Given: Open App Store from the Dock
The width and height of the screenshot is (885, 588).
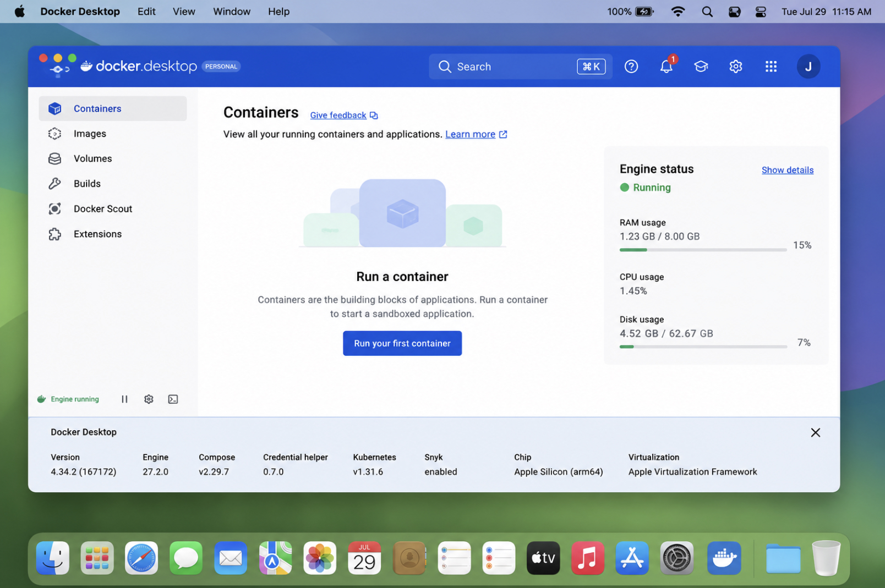Looking at the screenshot, I should [632, 558].
